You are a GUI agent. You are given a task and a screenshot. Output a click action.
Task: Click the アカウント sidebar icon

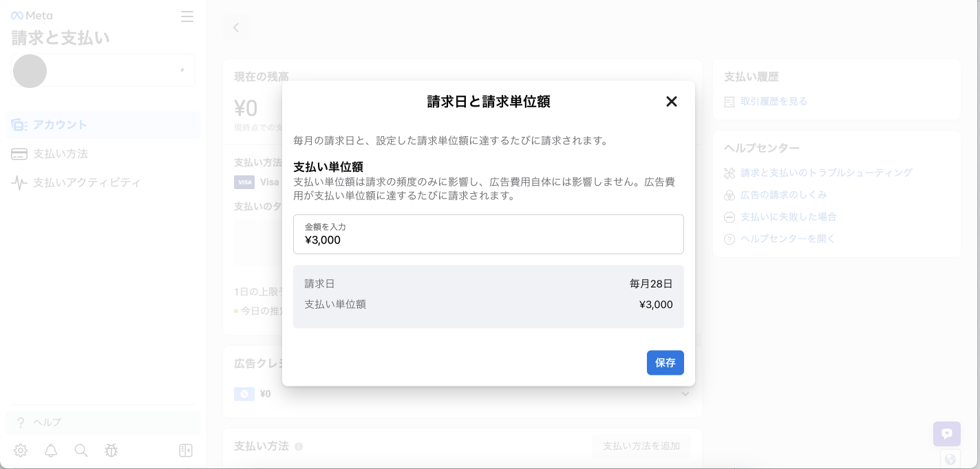(19, 125)
